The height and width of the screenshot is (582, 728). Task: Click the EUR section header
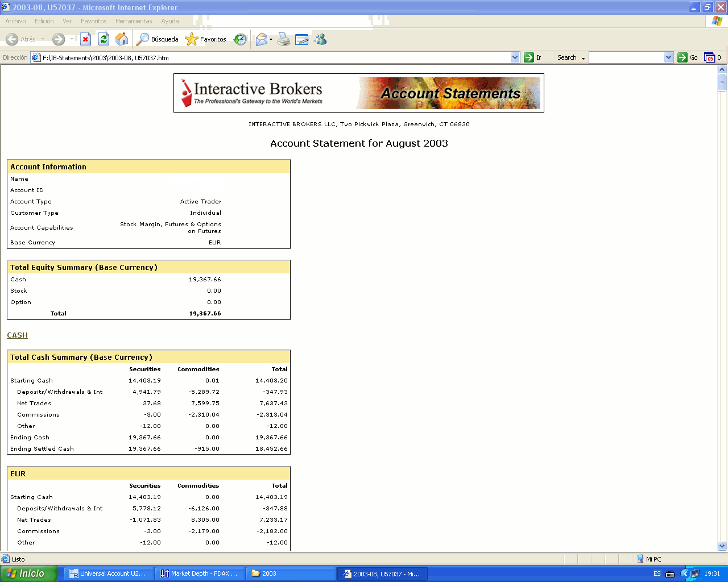tap(149, 473)
